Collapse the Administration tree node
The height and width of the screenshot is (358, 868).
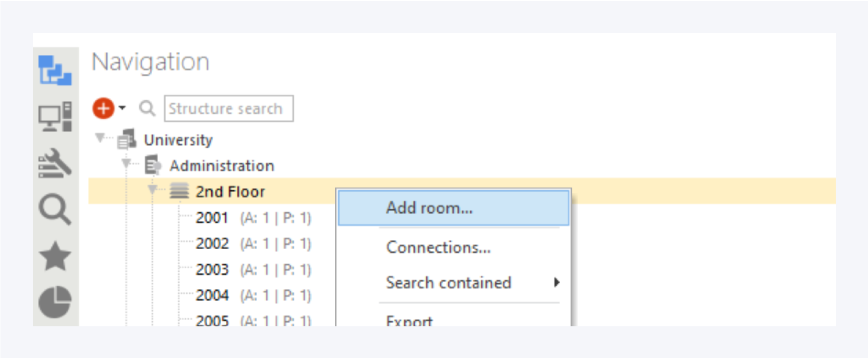(126, 163)
